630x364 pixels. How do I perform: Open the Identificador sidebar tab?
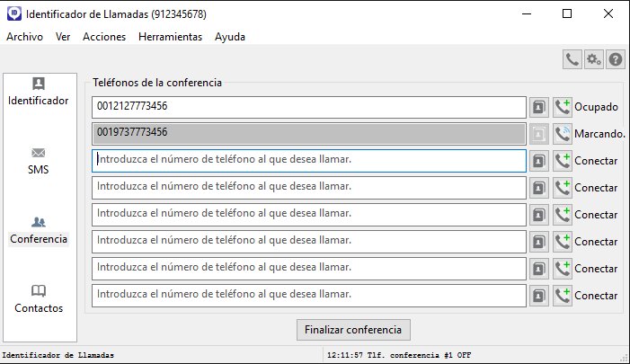tap(39, 92)
